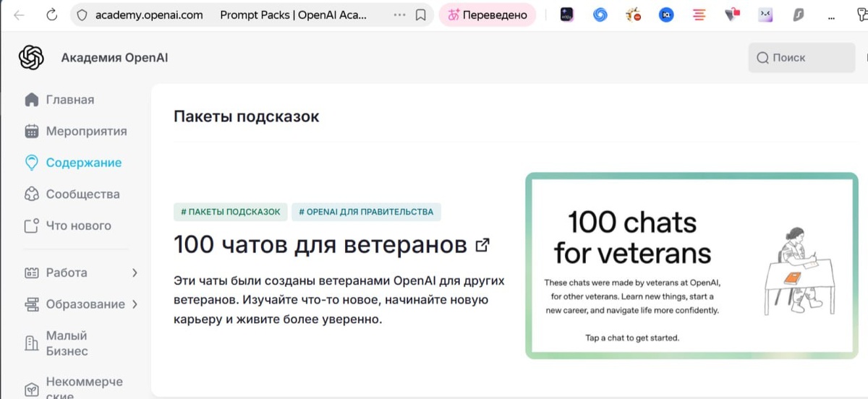
Task: Click the Эти чаты были созданы description text
Action: click(x=339, y=299)
